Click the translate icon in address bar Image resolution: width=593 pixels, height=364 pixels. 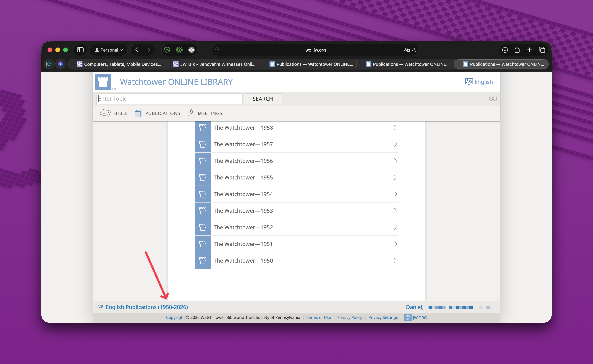click(x=407, y=50)
